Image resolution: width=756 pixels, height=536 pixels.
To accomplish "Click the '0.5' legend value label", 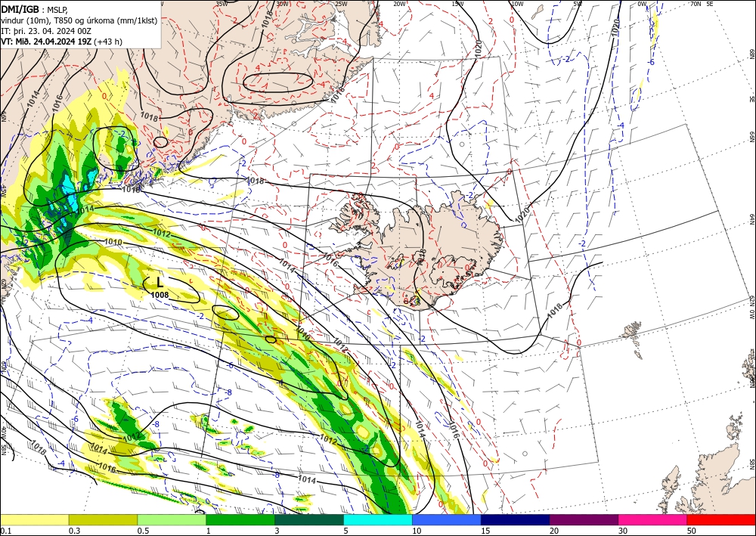I will pyautogui.click(x=143, y=531).
